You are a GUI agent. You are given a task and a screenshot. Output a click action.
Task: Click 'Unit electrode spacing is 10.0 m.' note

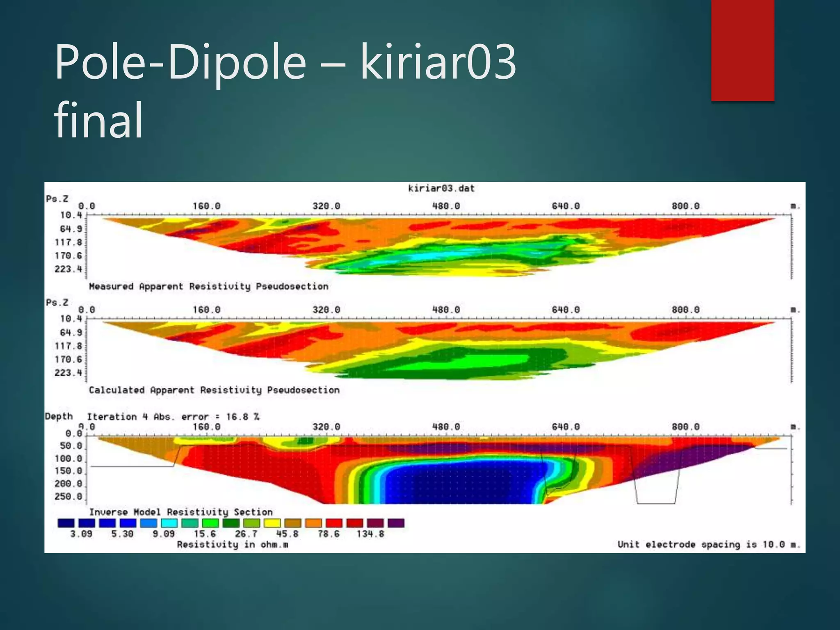709,545
